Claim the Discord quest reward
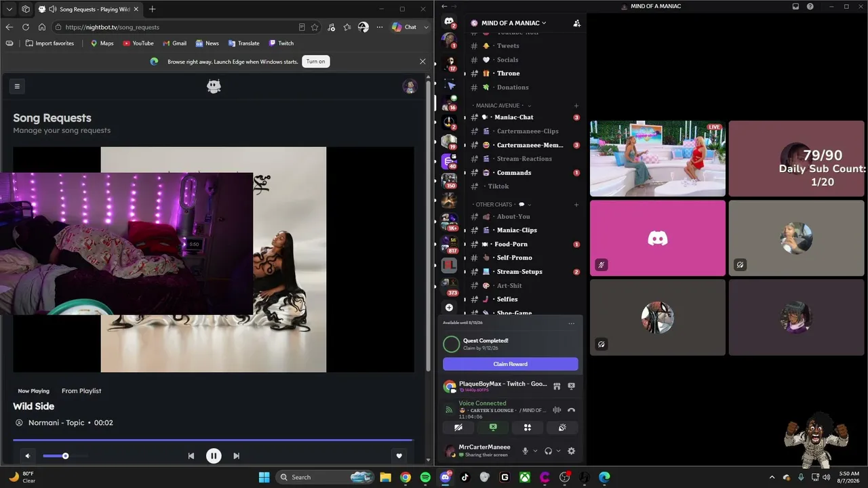868x488 pixels. point(511,364)
